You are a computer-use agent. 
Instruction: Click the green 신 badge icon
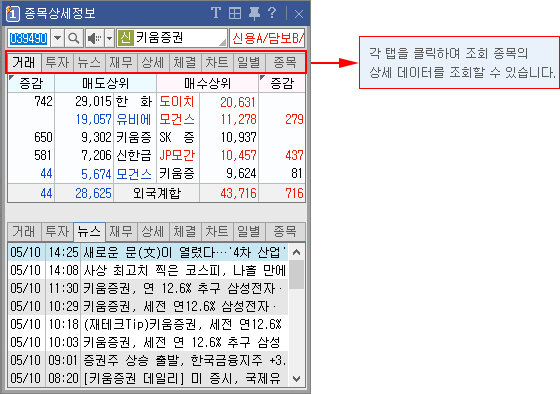tap(125, 38)
